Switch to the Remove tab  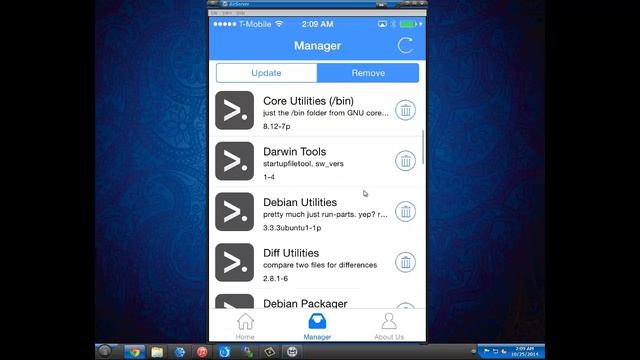point(368,73)
